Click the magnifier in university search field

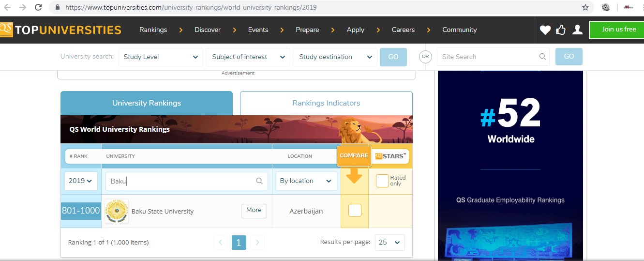[x=259, y=181]
